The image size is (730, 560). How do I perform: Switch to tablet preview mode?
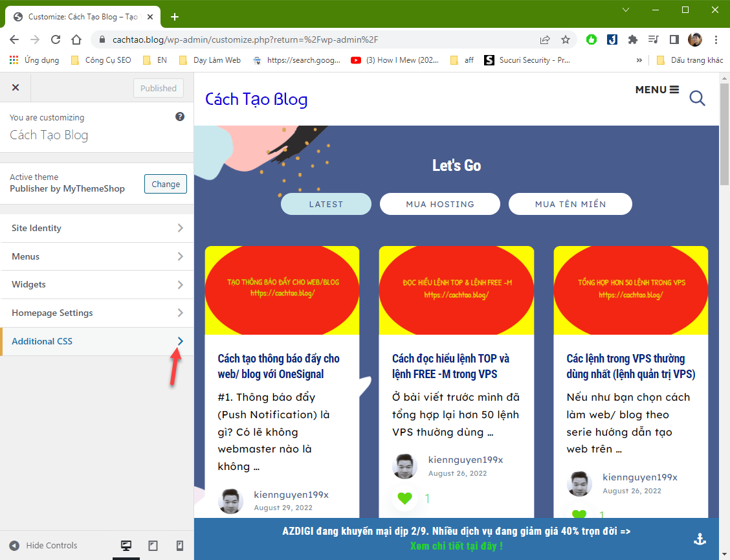153,546
